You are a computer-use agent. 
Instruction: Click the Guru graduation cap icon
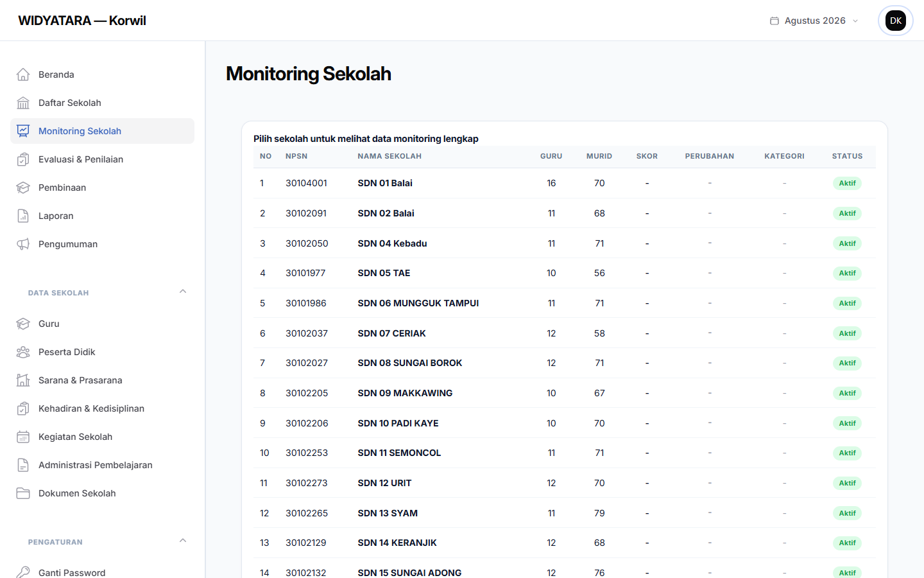pyautogui.click(x=23, y=324)
